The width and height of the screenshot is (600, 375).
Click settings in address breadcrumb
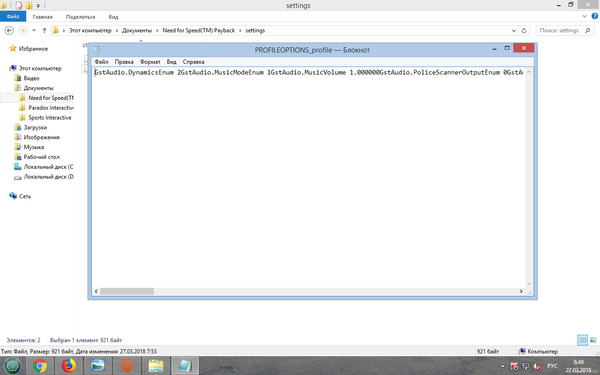255,31
